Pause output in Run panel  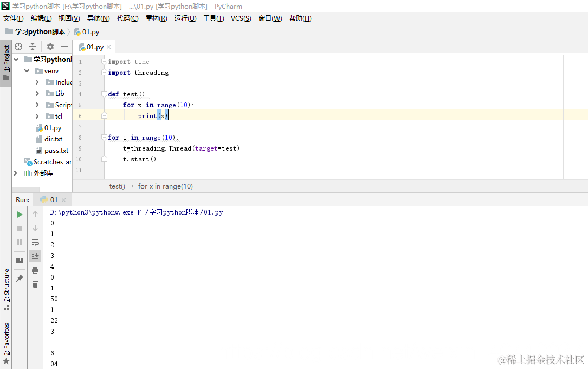pyautogui.click(x=20, y=243)
